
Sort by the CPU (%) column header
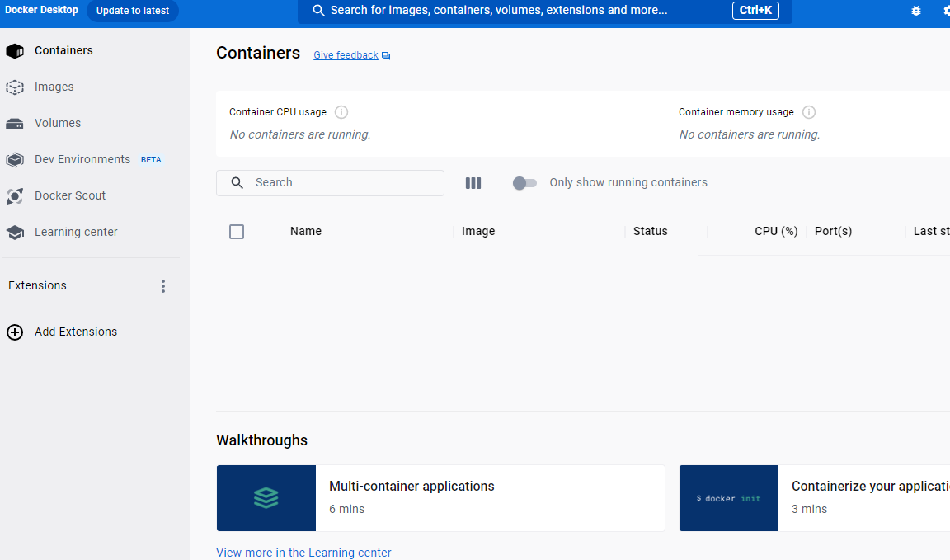(776, 231)
